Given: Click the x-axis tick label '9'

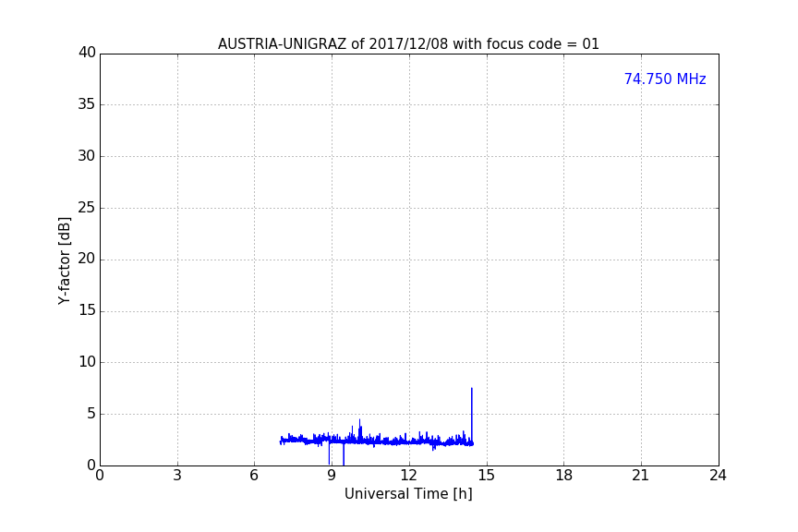Looking at the screenshot, I should (x=332, y=476).
